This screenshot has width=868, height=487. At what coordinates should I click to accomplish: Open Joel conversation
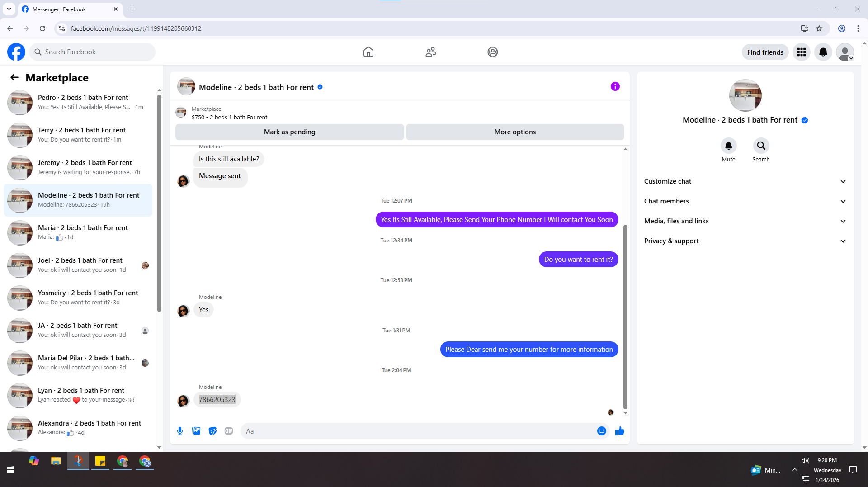pyautogui.click(x=78, y=265)
